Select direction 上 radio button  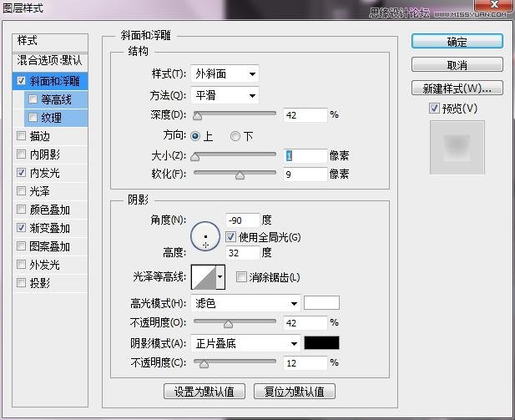point(195,136)
